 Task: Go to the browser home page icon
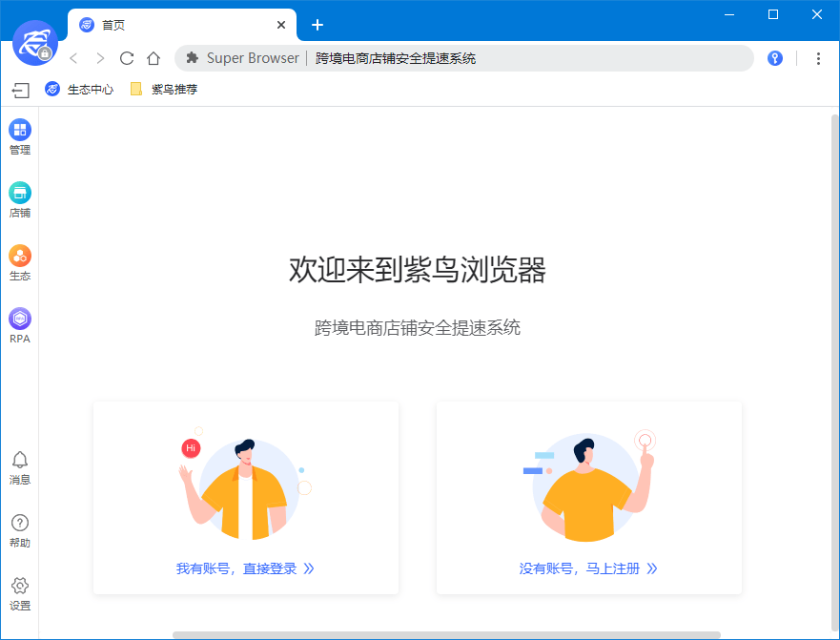tap(154, 58)
